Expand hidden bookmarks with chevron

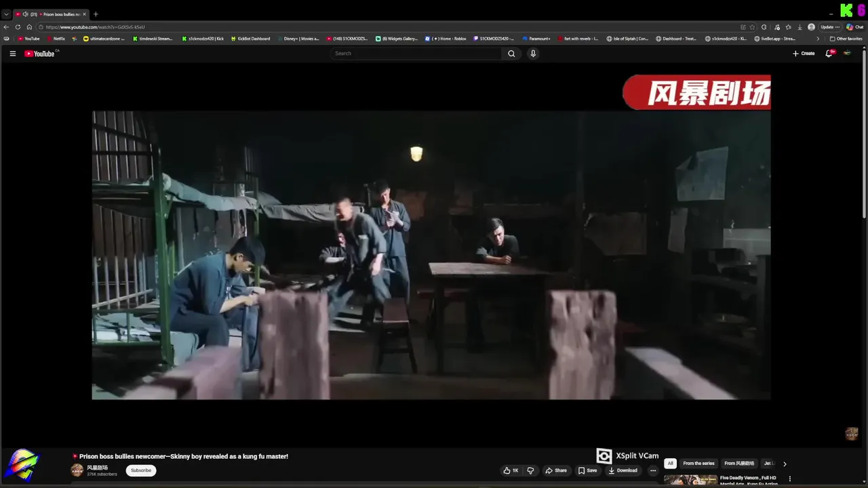pyautogui.click(x=818, y=39)
